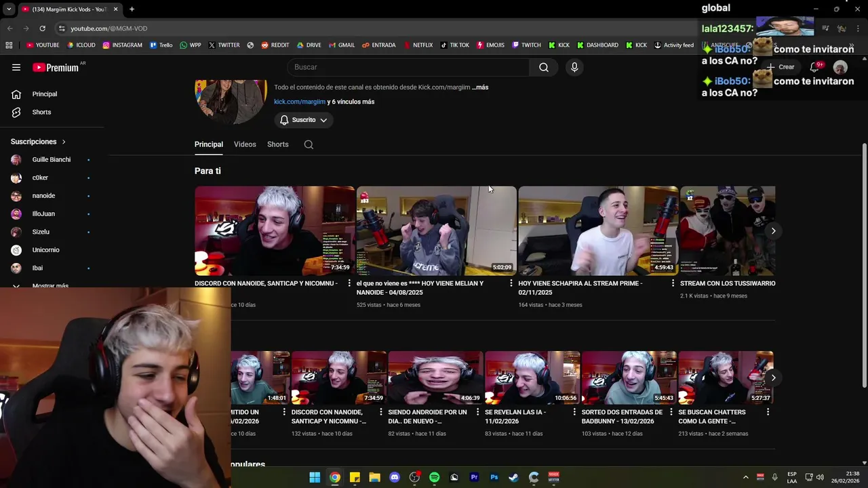This screenshot has height=488, width=868.
Task: Open Guille Bianchi subscription channel
Action: click(x=50, y=160)
